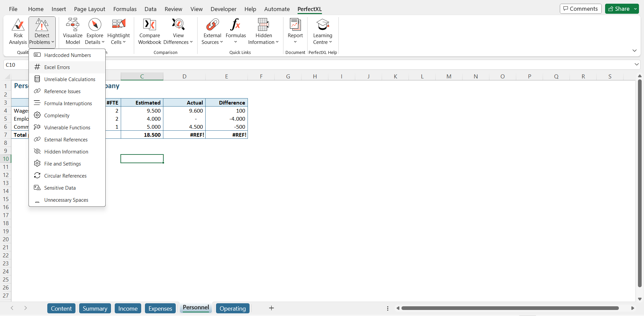Open the File tab

[x=13, y=9]
